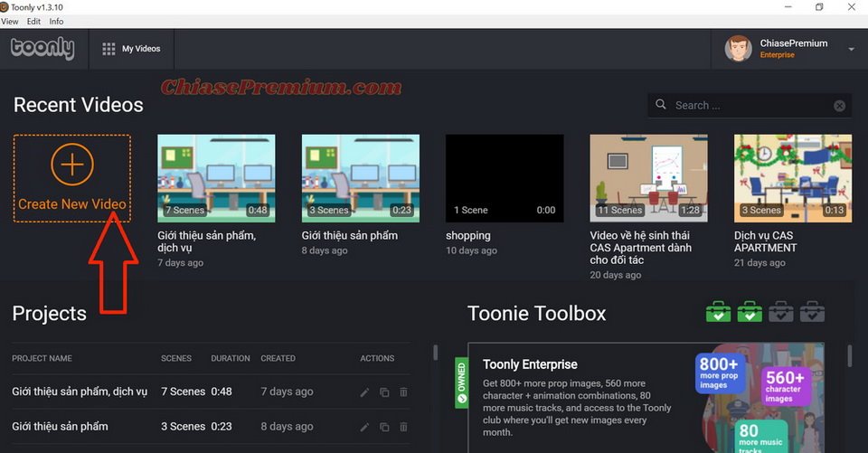Screen dimensions: 868x453
Task: Expand the ChiasePremium account dropdown arrow
Action: tap(851, 50)
